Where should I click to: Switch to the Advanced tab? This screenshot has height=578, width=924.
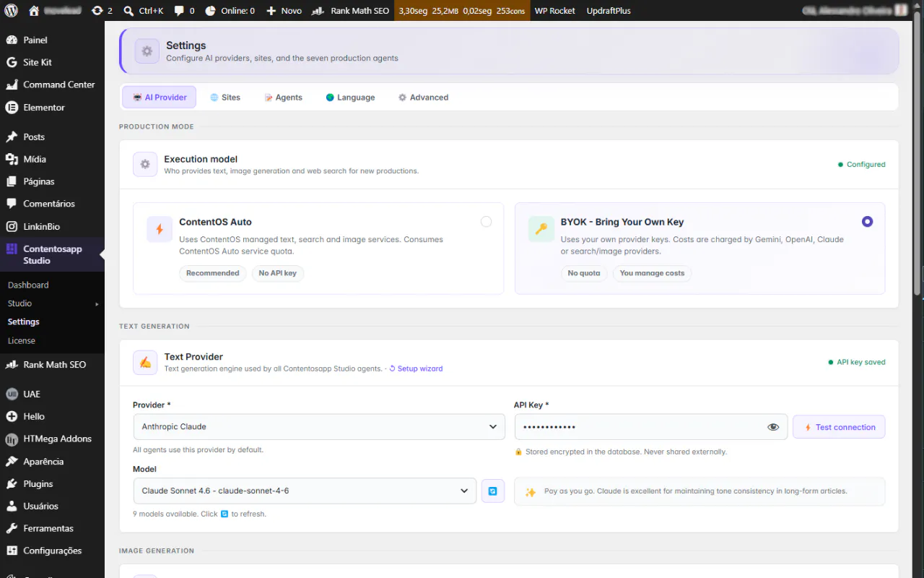click(x=423, y=98)
